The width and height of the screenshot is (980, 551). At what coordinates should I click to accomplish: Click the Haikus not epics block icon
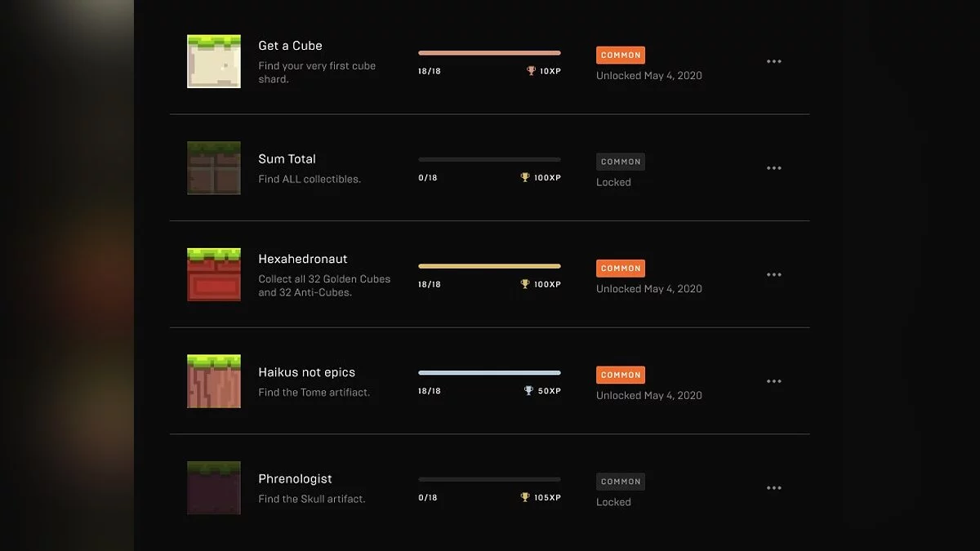click(x=214, y=381)
